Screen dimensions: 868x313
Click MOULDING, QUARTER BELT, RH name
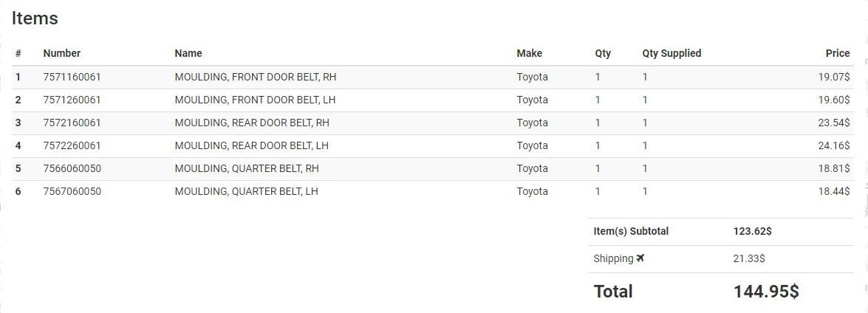(247, 168)
